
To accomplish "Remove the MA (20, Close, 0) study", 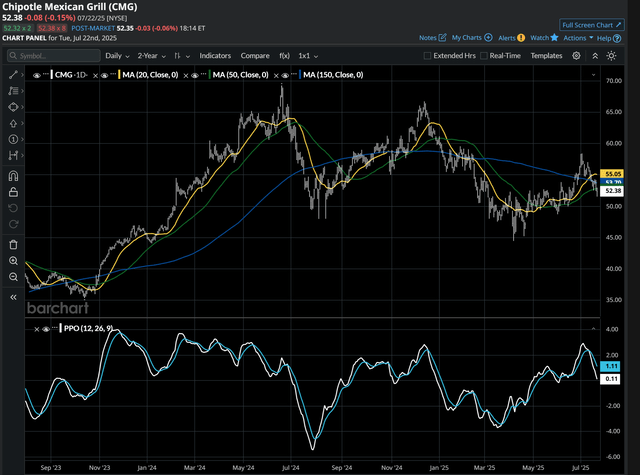I will [x=186, y=75].
